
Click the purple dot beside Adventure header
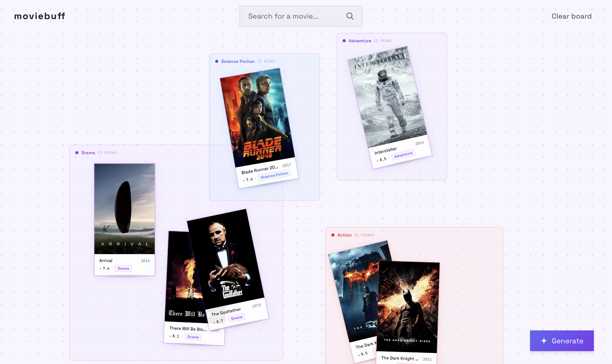point(344,41)
